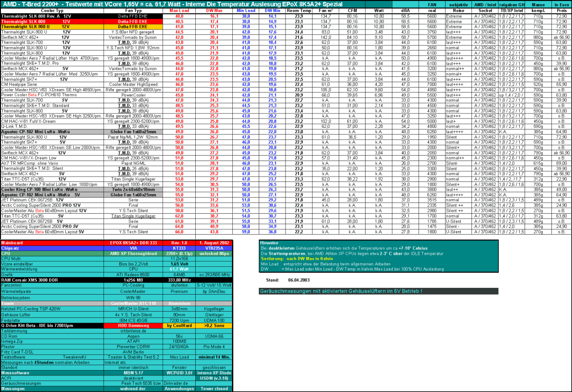This screenshot has width=572, height=392.
Task: Click the 'Power Cooler Beta FC-PCH610 Thermo' row label
Action: (x=52, y=95)
